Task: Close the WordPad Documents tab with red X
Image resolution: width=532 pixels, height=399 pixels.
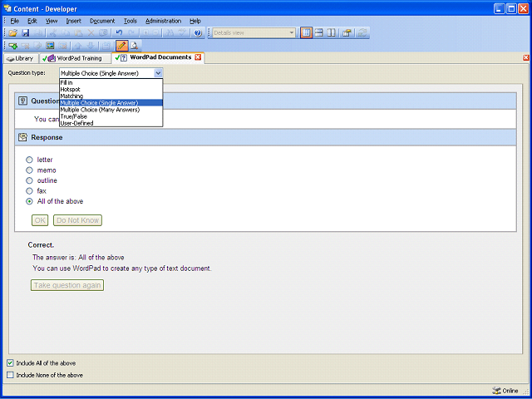Action: pyautogui.click(x=198, y=57)
